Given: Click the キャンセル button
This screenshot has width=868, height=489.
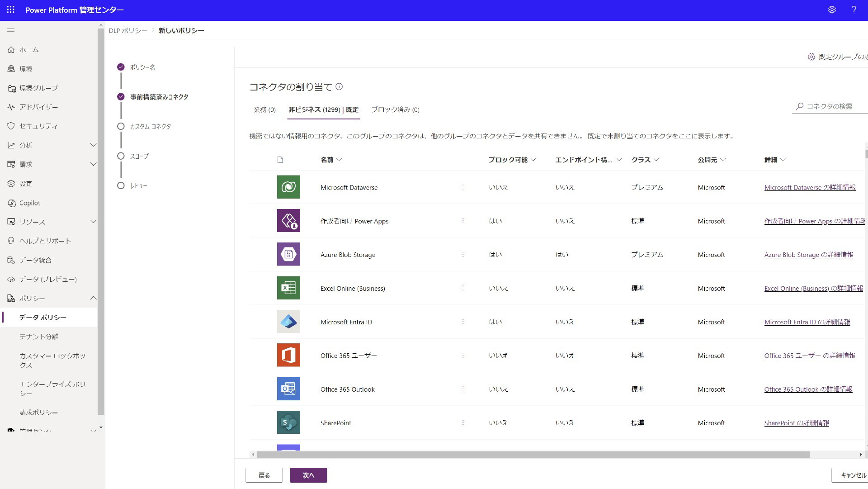Looking at the screenshot, I should click(850, 475).
